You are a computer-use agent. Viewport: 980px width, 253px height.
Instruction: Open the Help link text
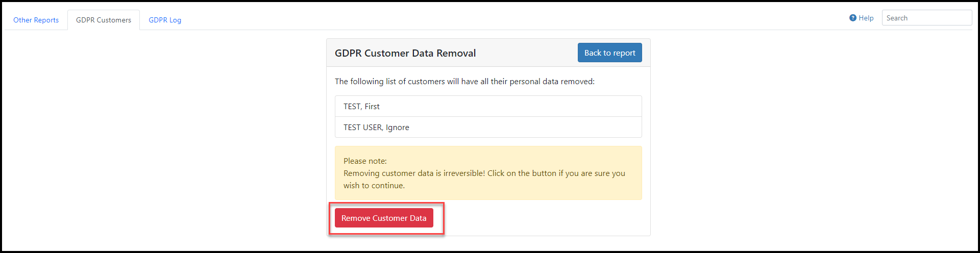point(866,18)
